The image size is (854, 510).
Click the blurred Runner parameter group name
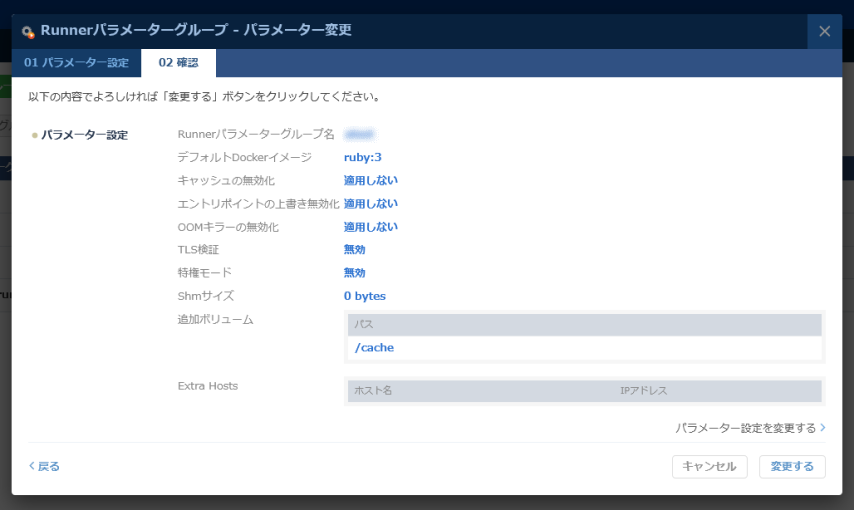point(359,134)
